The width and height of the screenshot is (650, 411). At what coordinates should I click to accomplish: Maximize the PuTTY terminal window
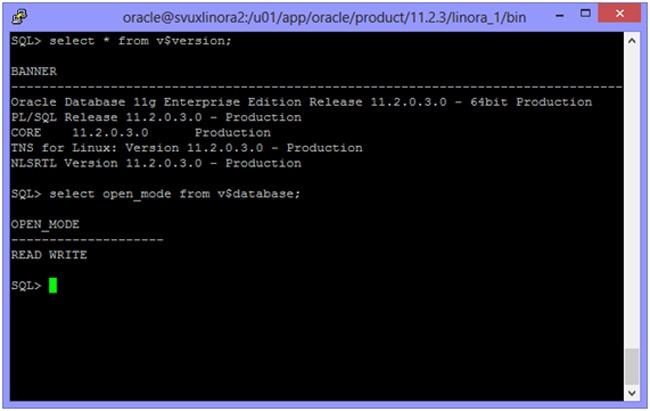[586, 15]
